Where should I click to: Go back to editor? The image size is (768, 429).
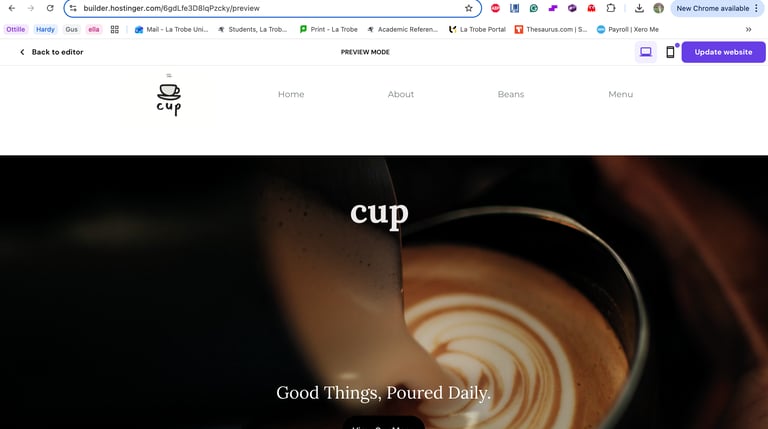click(x=51, y=52)
